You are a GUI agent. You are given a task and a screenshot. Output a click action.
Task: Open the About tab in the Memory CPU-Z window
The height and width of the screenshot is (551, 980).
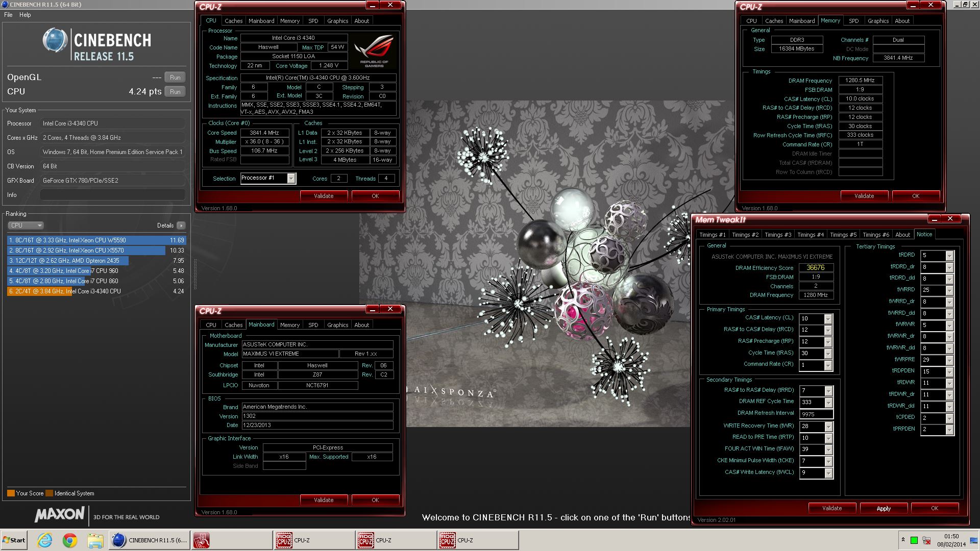[x=902, y=21]
